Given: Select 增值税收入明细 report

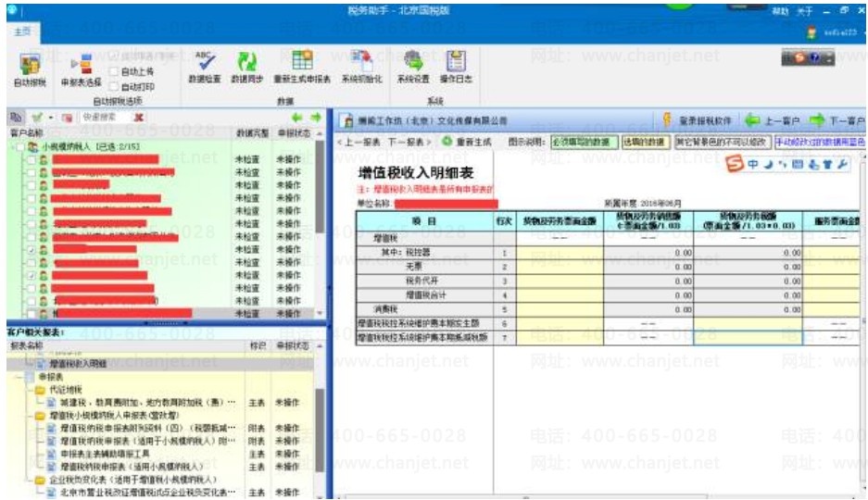Looking at the screenshot, I should [x=78, y=363].
